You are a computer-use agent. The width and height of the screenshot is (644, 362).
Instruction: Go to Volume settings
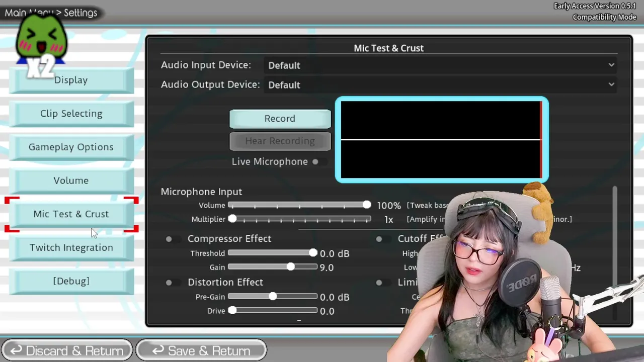(71, 180)
